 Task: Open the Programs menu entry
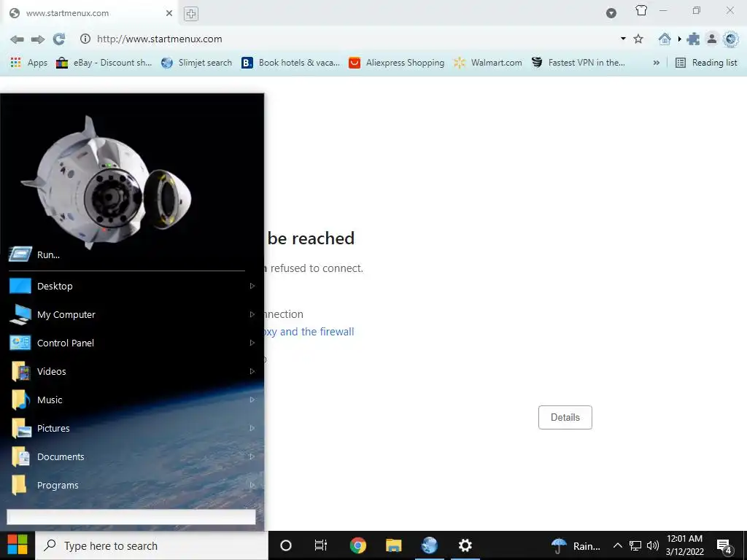(131, 485)
